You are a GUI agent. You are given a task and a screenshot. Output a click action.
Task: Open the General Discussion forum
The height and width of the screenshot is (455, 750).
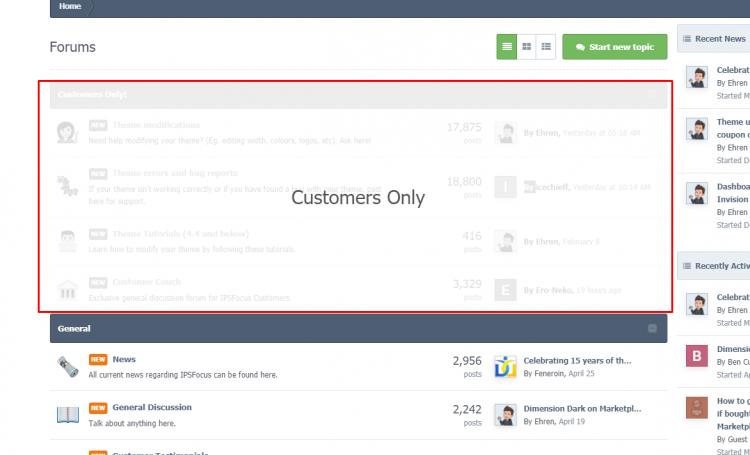click(152, 407)
